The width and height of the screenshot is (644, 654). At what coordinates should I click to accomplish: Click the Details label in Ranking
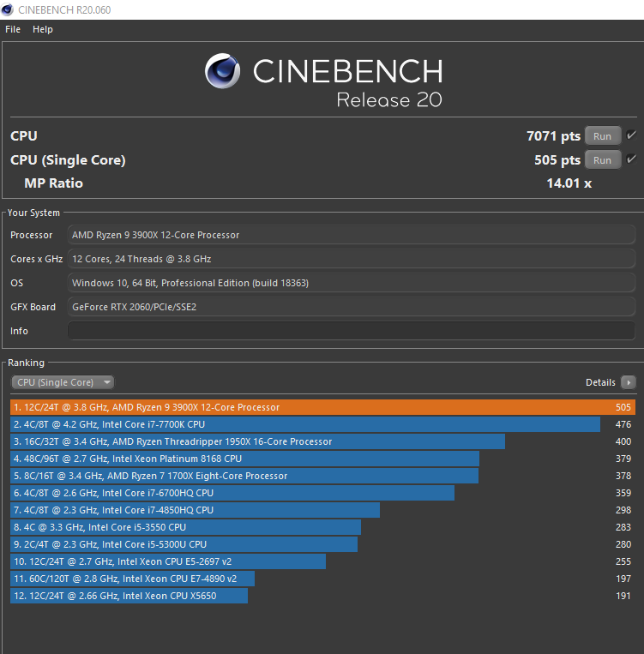(x=600, y=382)
